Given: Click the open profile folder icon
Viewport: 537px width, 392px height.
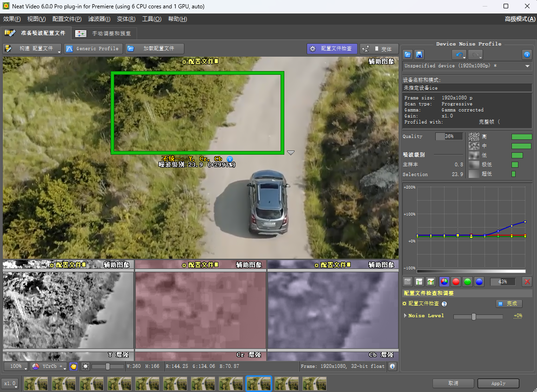Looking at the screenshot, I should 407,55.
